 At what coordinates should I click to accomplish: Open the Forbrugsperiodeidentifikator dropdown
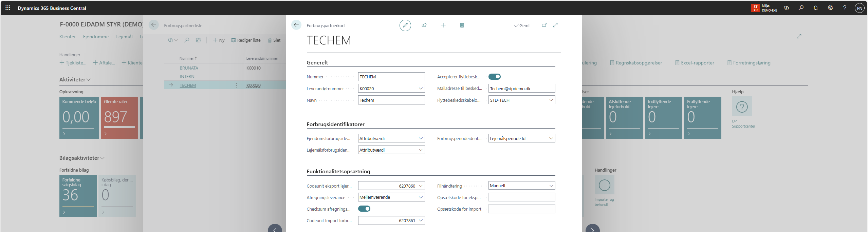click(x=551, y=138)
